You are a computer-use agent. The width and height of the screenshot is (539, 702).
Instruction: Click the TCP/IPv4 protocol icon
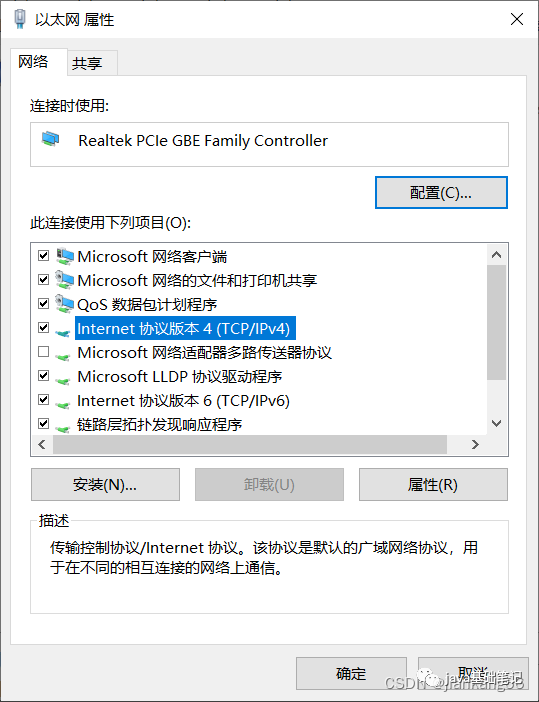(x=63, y=332)
